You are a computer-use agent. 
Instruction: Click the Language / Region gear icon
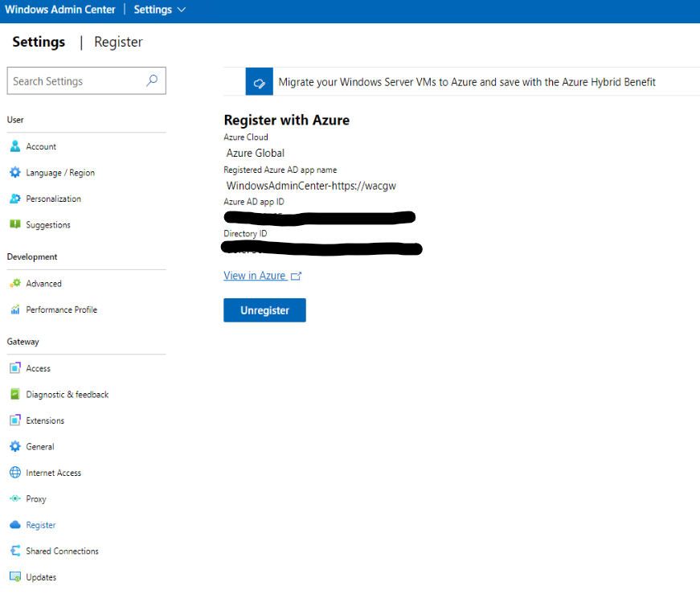pyautogui.click(x=14, y=173)
